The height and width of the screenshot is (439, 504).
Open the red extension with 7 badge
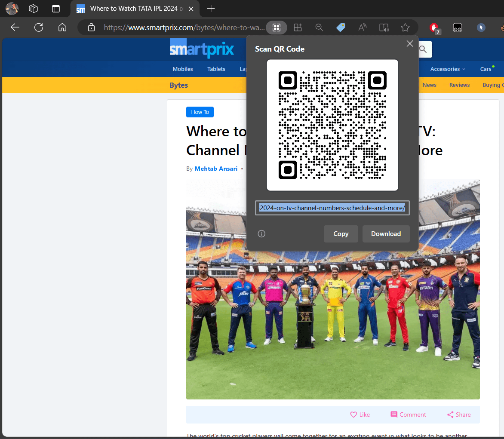click(x=435, y=28)
